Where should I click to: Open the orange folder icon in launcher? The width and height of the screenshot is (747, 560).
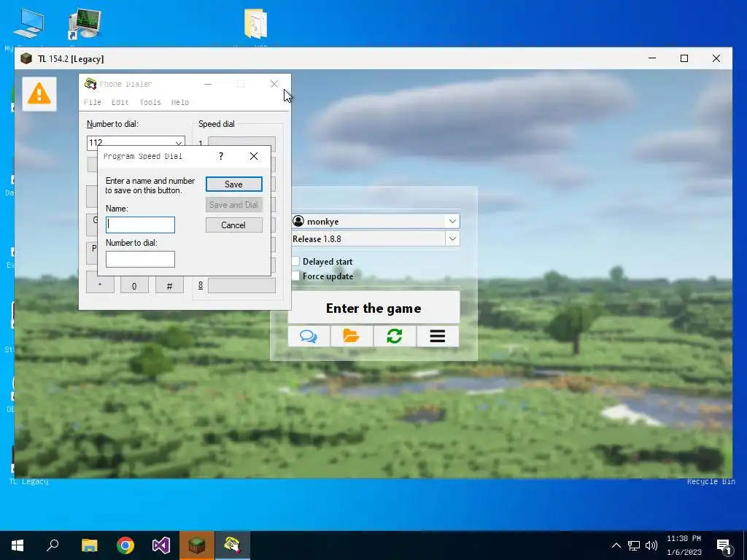(352, 336)
